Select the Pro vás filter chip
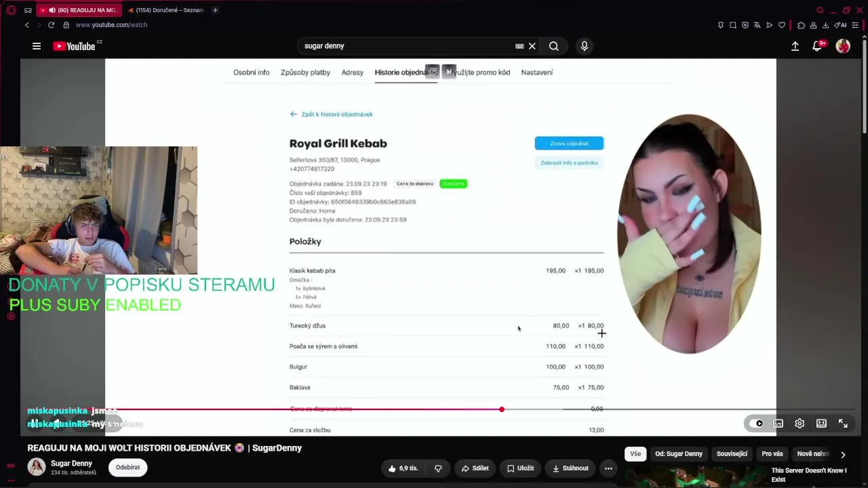Screen dimensions: 868x488 click(772, 454)
